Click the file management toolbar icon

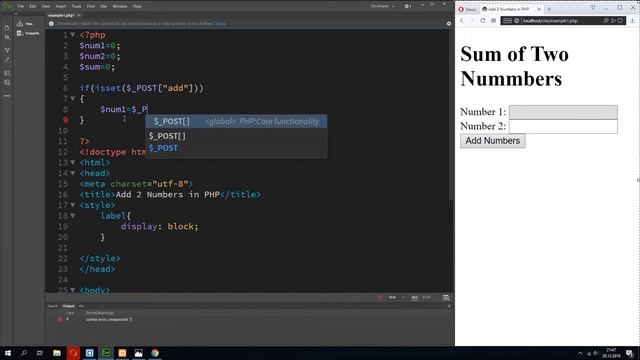click(x=7, y=38)
